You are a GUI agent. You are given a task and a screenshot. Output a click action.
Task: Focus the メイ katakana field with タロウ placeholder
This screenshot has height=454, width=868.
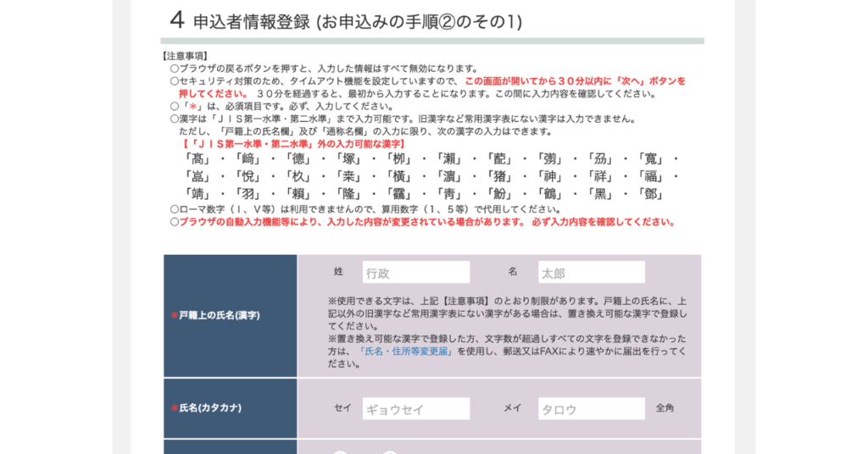[x=591, y=409]
